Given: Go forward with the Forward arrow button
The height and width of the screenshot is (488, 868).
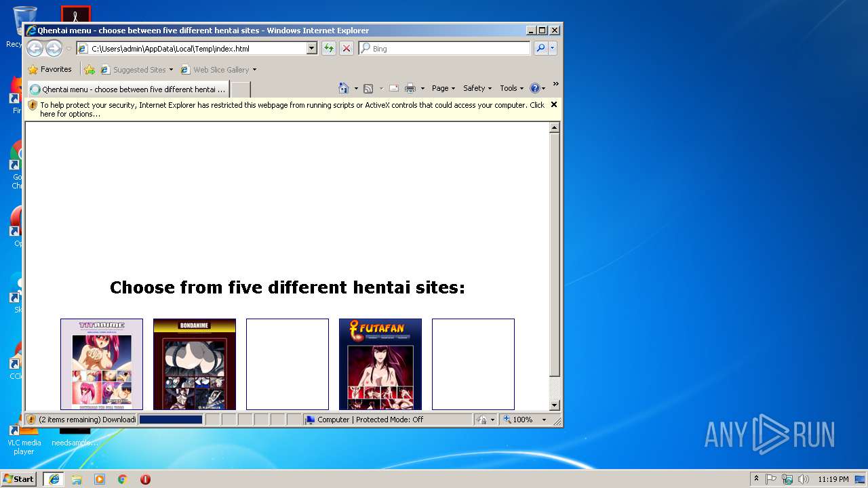Looking at the screenshot, I should point(54,48).
